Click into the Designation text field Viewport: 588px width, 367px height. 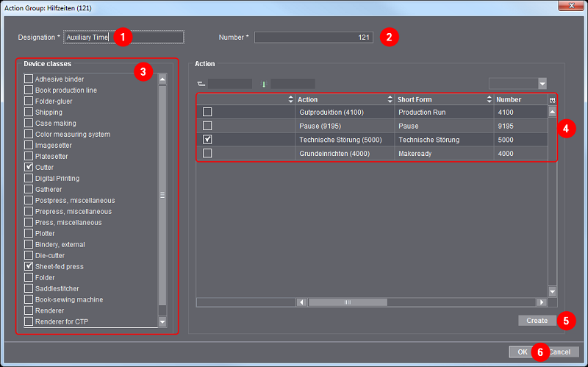(x=123, y=37)
